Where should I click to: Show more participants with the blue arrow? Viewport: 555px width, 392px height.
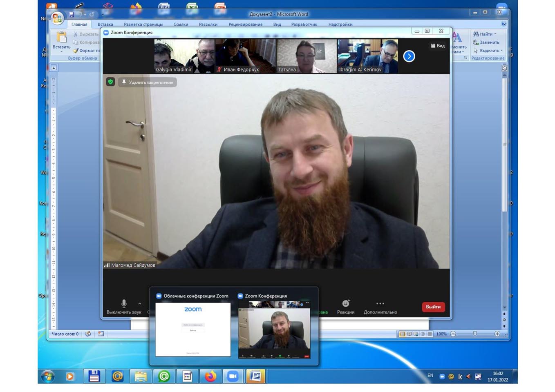[409, 56]
